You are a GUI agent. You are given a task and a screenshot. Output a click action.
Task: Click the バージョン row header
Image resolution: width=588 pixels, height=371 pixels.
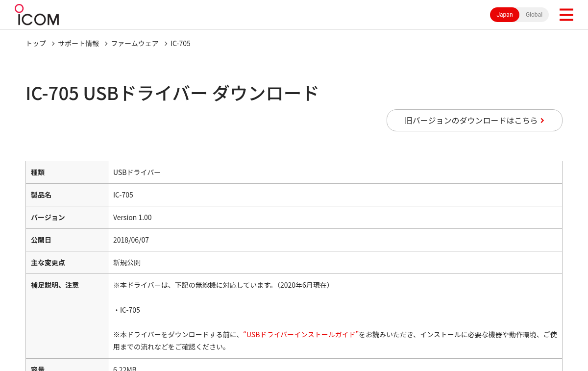coord(67,218)
